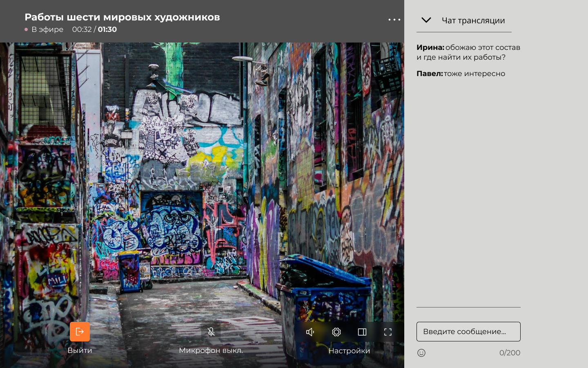588x368 pixels.
Task: Open the gear settings icon
Action: [x=336, y=332]
